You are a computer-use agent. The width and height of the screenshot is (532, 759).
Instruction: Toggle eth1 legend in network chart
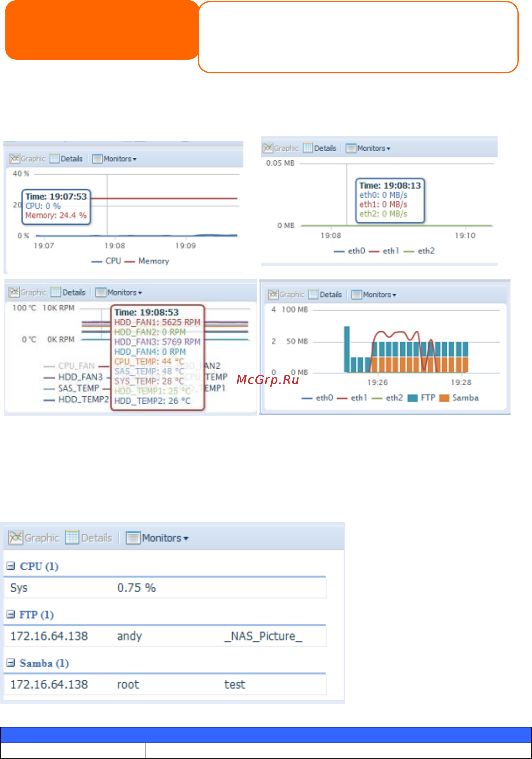[384, 251]
